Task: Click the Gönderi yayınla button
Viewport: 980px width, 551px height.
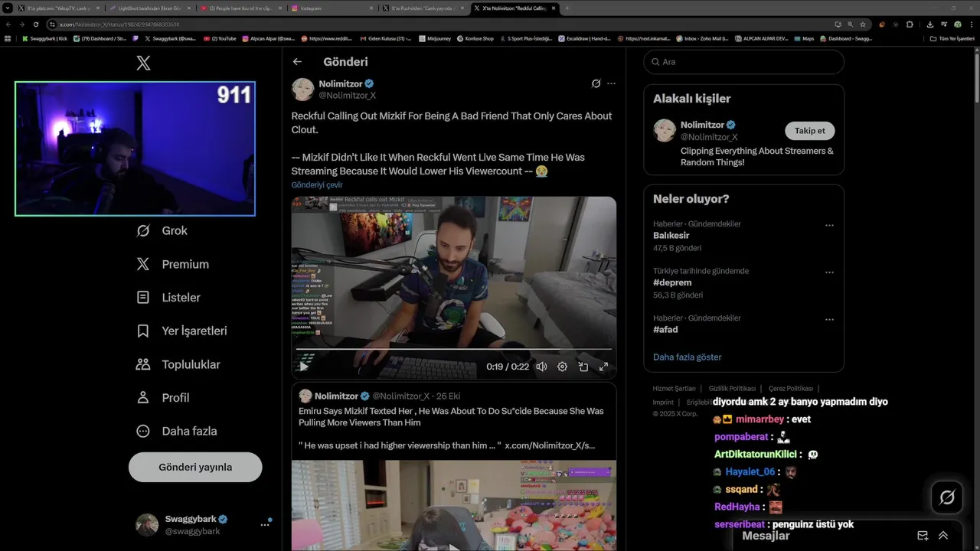Action: pos(195,467)
